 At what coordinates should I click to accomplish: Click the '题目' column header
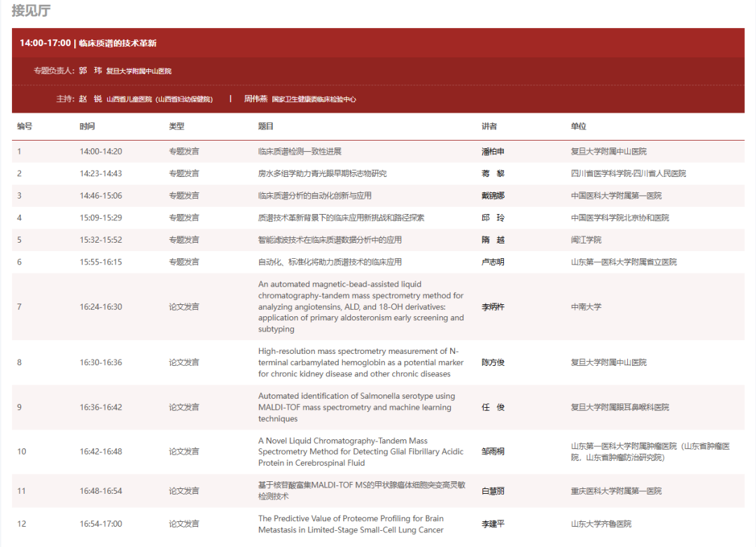point(266,127)
